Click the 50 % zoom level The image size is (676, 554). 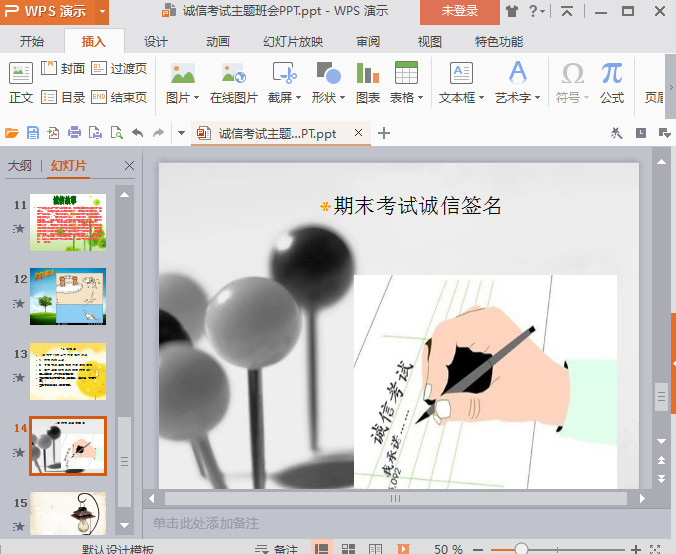pyautogui.click(x=448, y=549)
